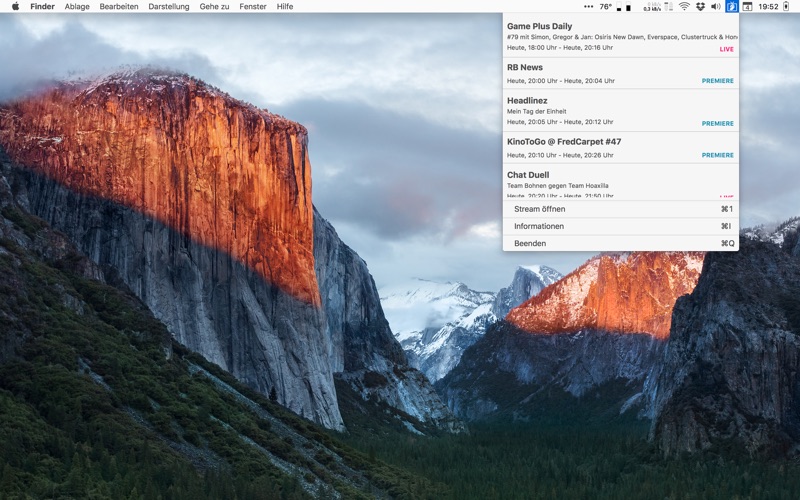This screenshot has height=500, width=800.
Task: Click the highlighted TV schedule menu bar icon
Action: 732,6
